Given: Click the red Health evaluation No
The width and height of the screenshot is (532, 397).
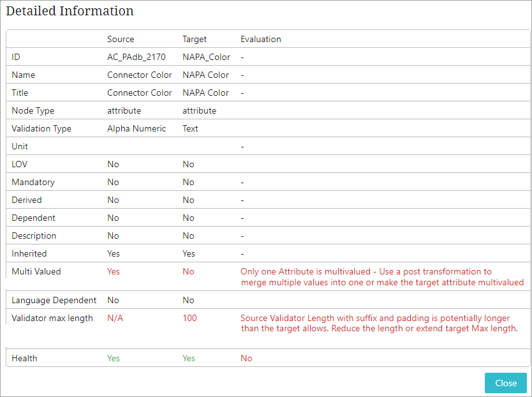Looking at the screenshot, I should [x=246, y=358].
